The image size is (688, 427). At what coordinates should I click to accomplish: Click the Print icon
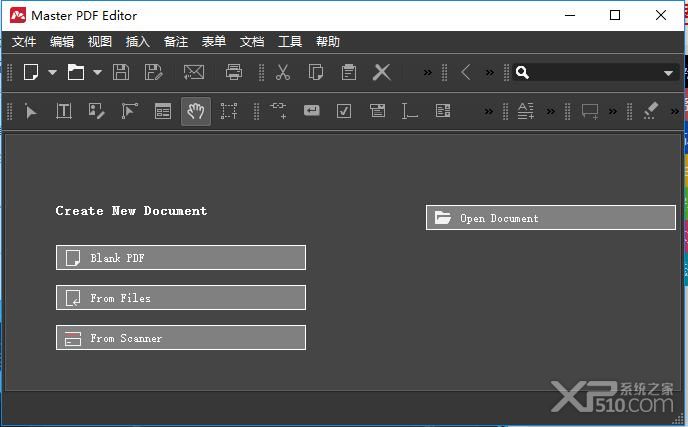click(233, 72)
